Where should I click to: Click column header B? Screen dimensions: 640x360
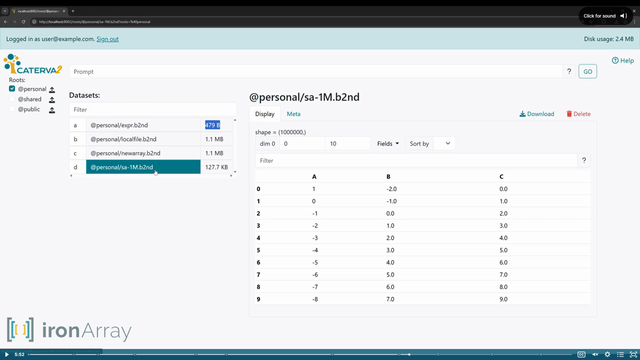[x=388, y=177]
